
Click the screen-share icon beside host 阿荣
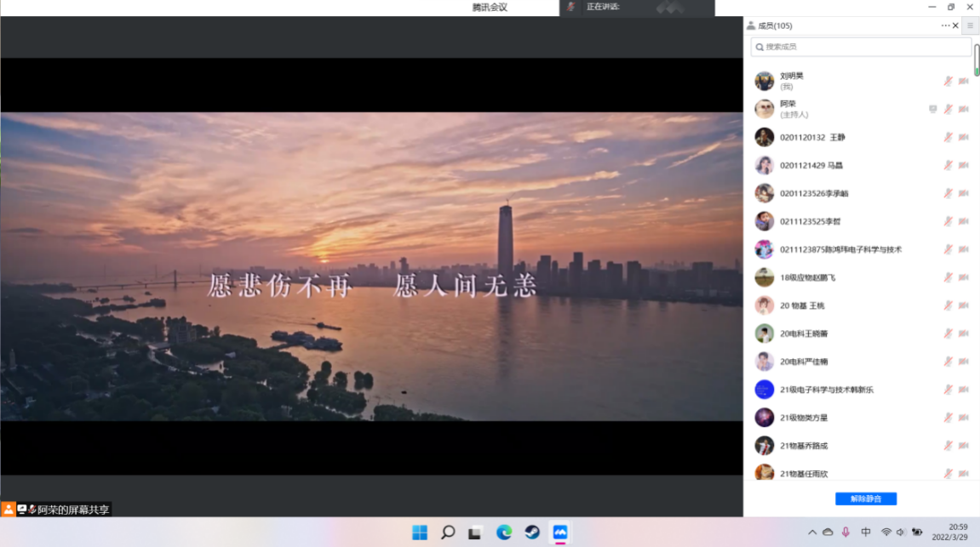pos(933,109)
